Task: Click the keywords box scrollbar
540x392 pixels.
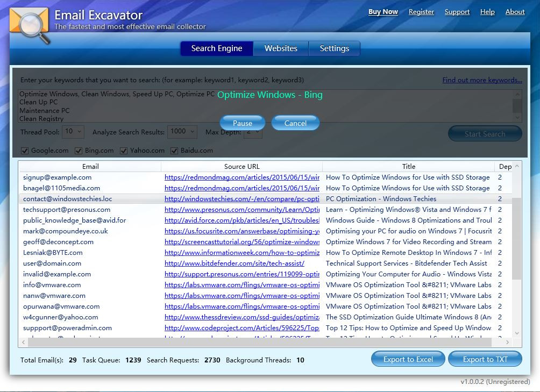Action: tap(517, 106)
